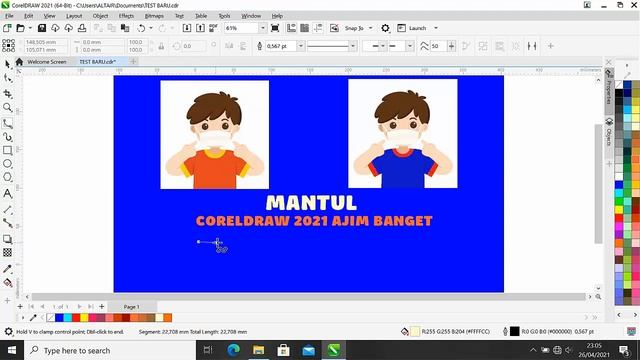This screenshot has height=360, width=640.
Task: Toggle the object origin reference grid
Action: (x=8, y=45)
